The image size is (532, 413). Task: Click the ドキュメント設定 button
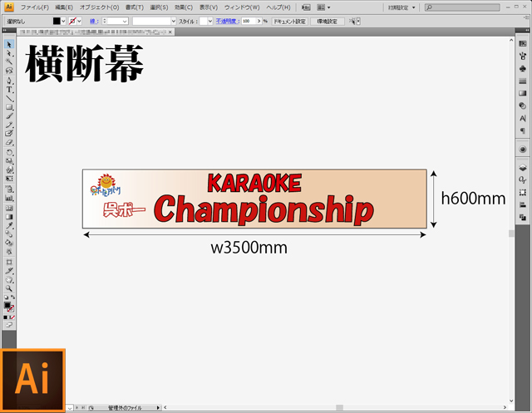[289, 21]
